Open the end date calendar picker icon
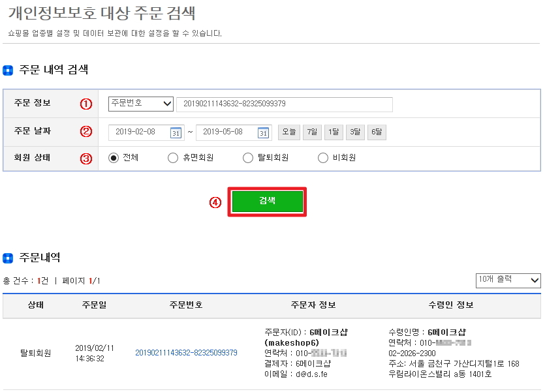The width and height of the screenshot is (545, 392). tap(263, 132)
